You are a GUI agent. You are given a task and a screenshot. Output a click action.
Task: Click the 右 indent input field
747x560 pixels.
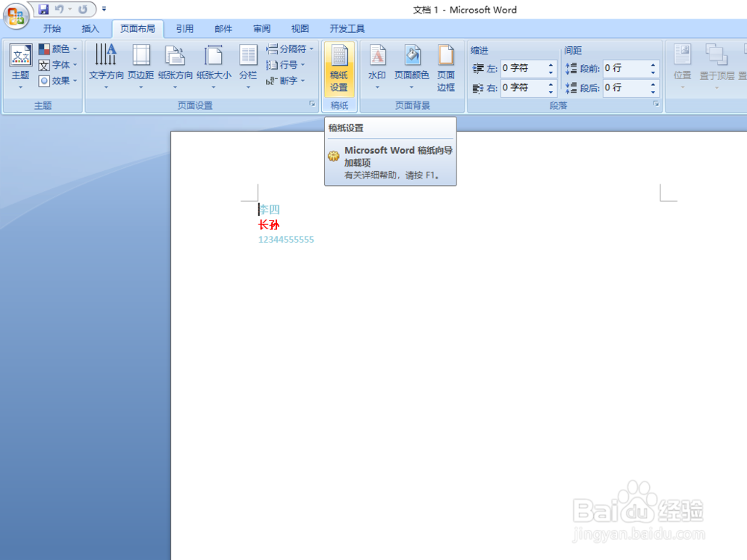pyautogui.click(x=523, y=87)
